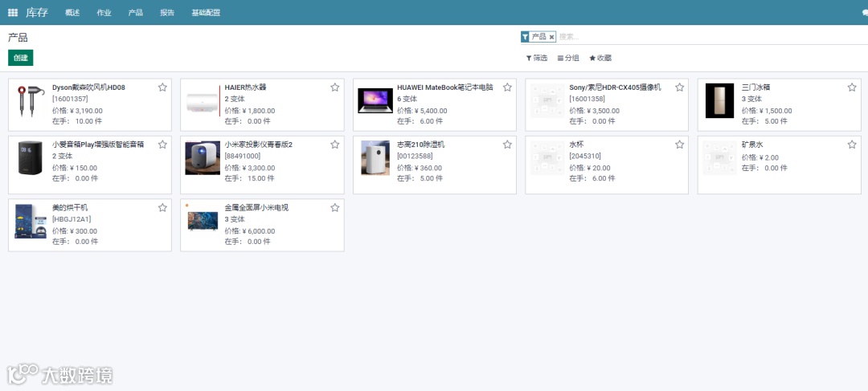Open product title Sony/索尼HDR-CX405摄像机
868x391 pixels.
[x=615, y=88]
